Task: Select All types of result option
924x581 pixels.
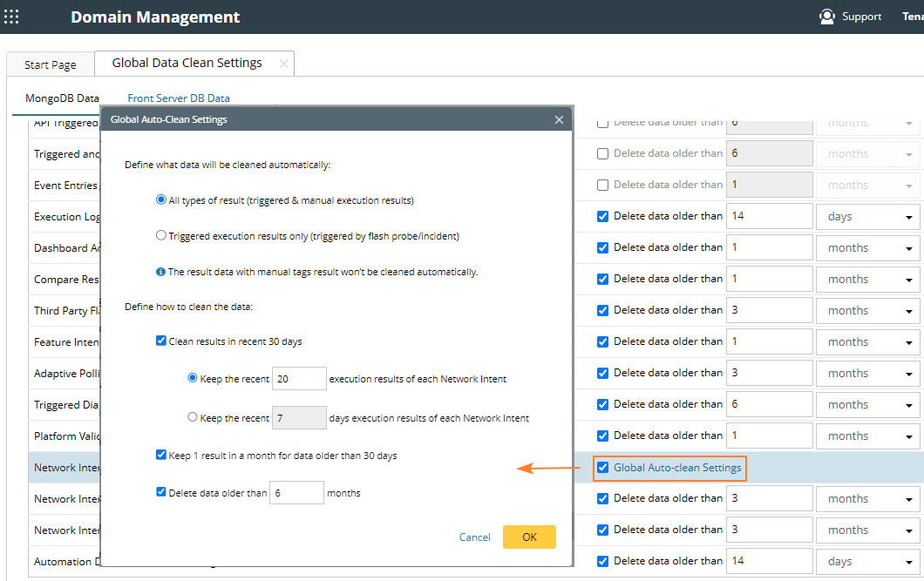Action: click(160, 200)
